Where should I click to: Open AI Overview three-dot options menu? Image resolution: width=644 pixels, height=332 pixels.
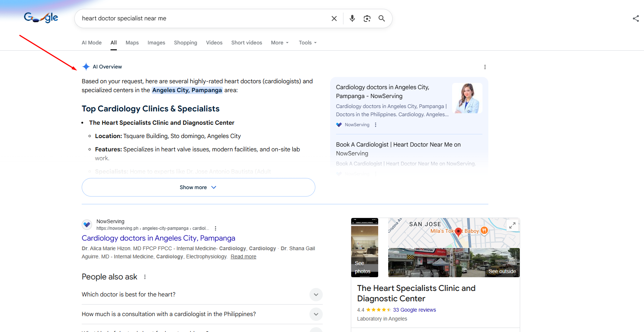[485, 67]
